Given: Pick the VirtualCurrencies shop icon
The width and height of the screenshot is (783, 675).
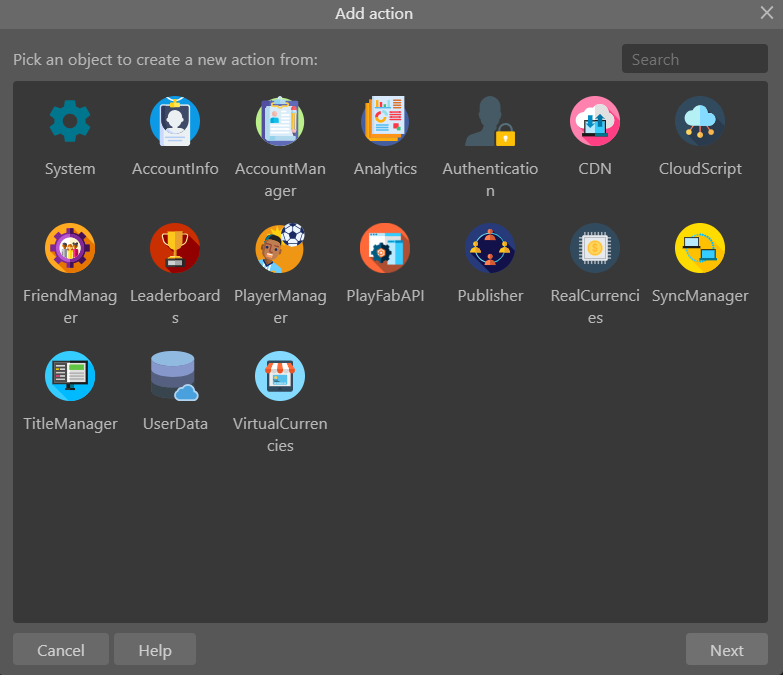Looking at the screenshot, I should pyautogui.click(x=280, y=376).
